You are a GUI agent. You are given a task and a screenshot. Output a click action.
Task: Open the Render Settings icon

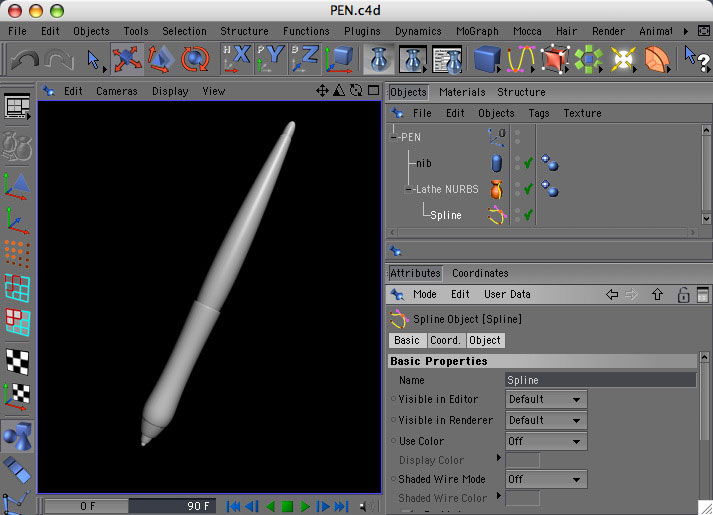(x=447, y=60)
